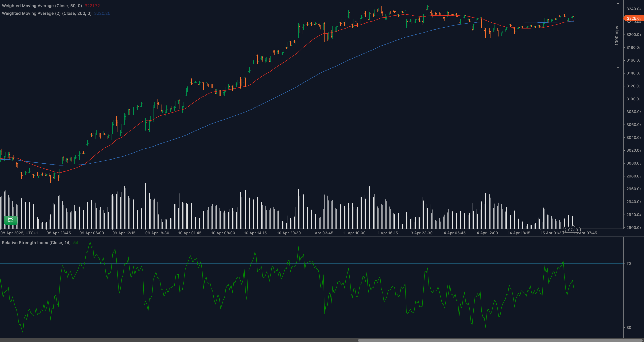
Task: Click the 13 Apr 23:30 time label
Action: point(421,233)
